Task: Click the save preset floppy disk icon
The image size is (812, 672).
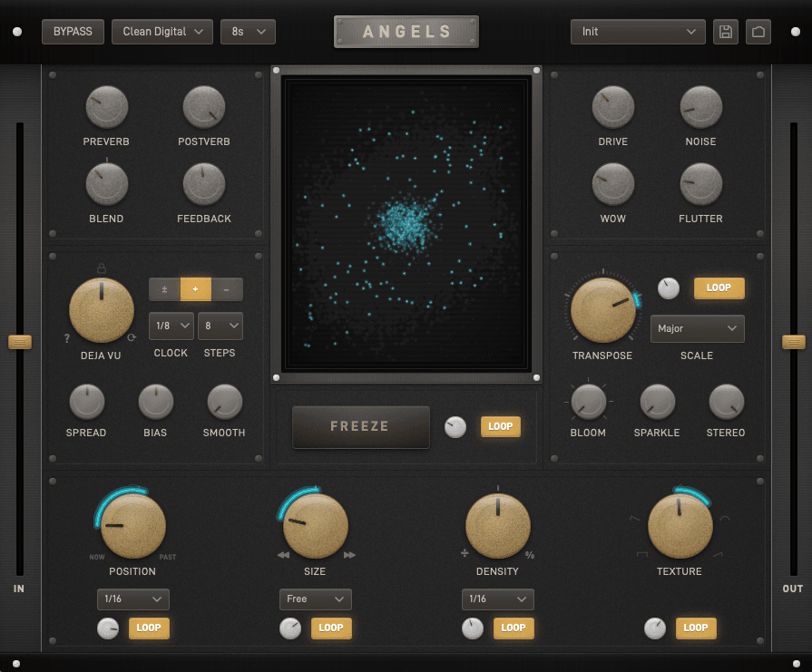Action: [725, 32]
